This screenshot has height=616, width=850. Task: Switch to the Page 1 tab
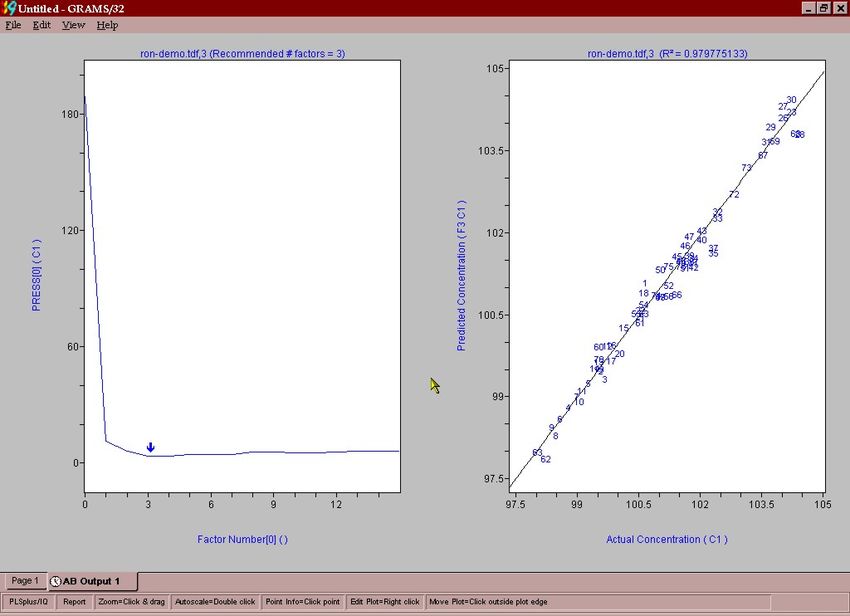(x=25, y=581)
